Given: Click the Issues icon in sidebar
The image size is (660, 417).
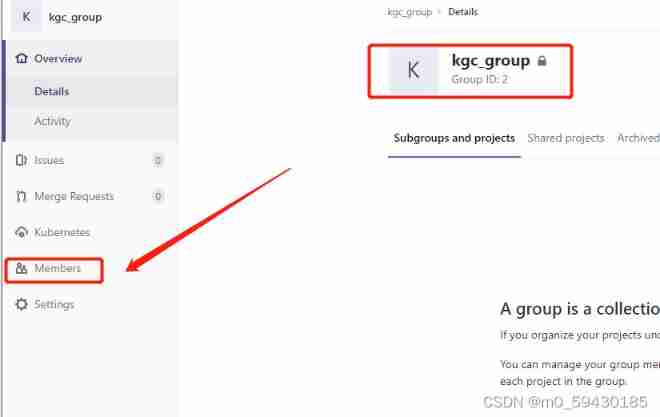Looking at the screenshot, I should point(21,160).
